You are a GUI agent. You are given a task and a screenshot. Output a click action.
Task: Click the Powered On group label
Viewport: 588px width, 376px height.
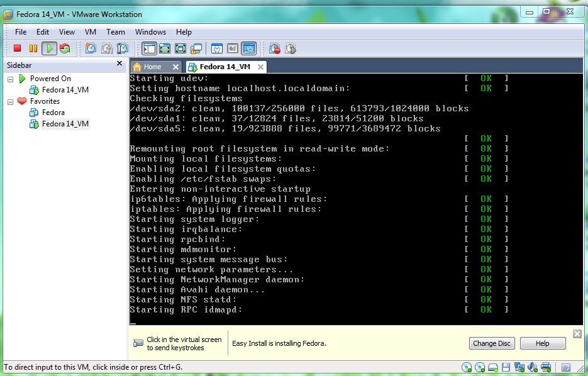coord(50,79)
